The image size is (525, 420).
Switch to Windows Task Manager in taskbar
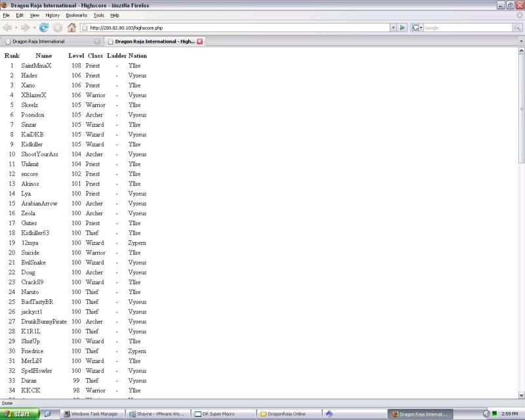tap(93, 414)
